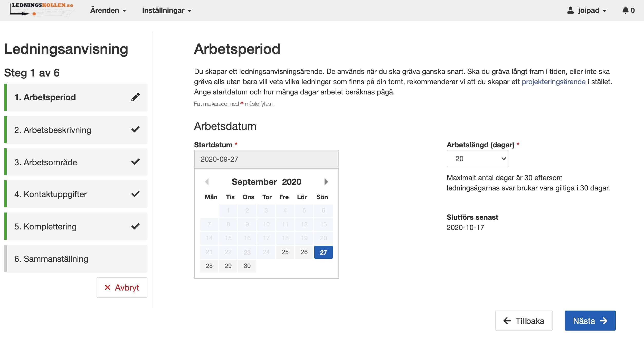The height and width of the screenshot is (347, 644).
Task: Go to previous month in calendar
Action: tap(207, 182)
